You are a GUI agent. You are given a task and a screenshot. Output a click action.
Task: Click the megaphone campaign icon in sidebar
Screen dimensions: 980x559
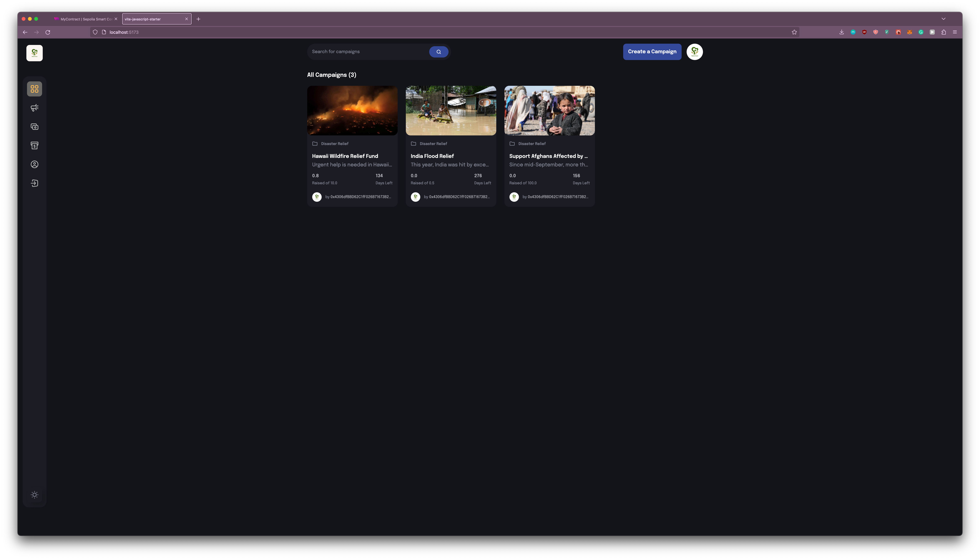(35, 108)
